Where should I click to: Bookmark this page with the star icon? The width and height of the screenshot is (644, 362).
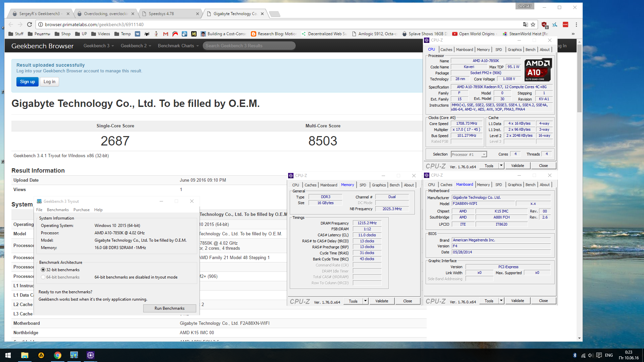click(x=533, y=24)
